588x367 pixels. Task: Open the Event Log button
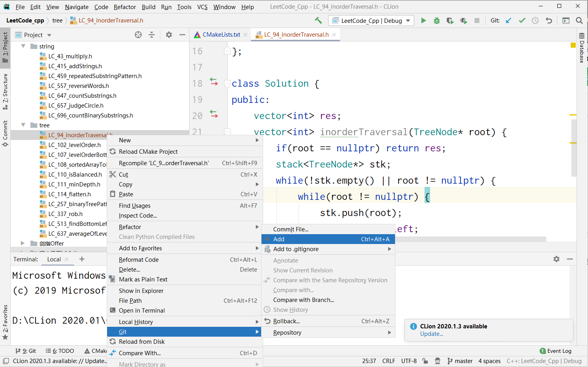tap(555, 351)
